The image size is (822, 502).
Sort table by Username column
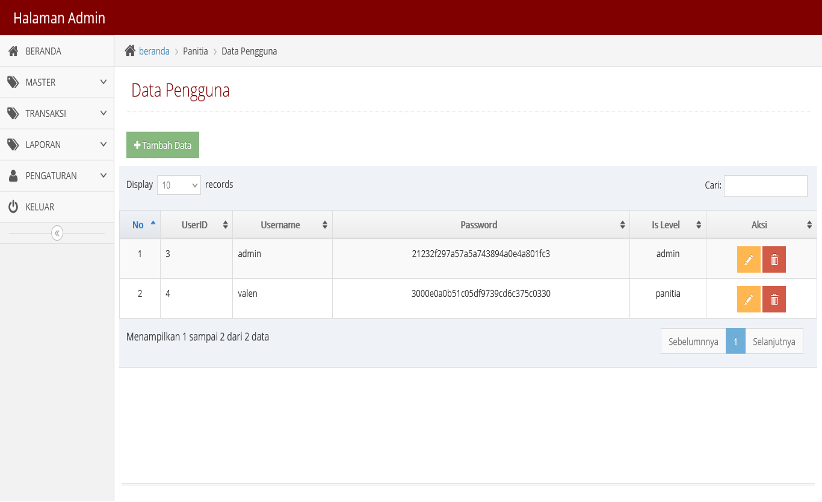coord(282,225)
